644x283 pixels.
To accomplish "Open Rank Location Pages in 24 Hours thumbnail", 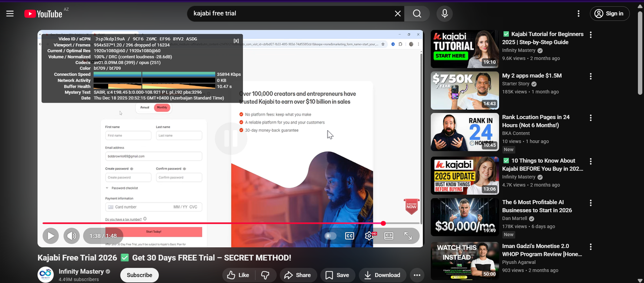I will coord(465,132).
